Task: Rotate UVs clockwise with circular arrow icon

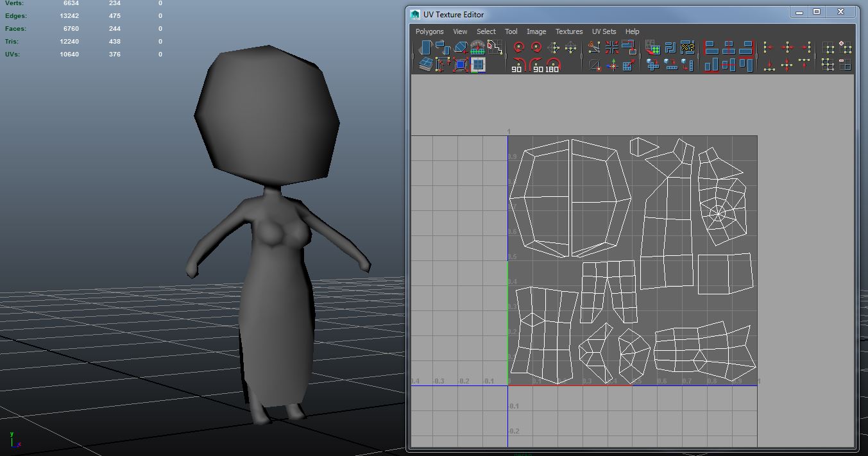Action: [536, 47]
